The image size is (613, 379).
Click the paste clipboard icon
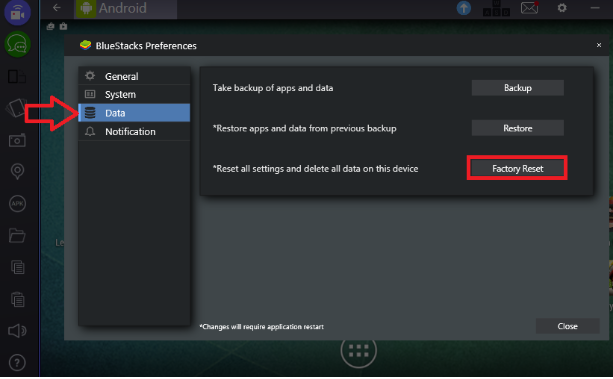pos(18,299)
